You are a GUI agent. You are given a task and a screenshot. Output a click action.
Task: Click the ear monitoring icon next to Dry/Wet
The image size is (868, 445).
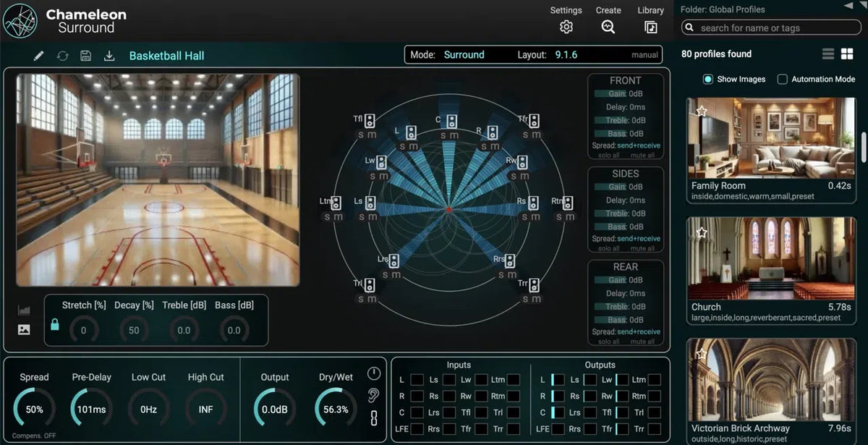pos(375,394)
